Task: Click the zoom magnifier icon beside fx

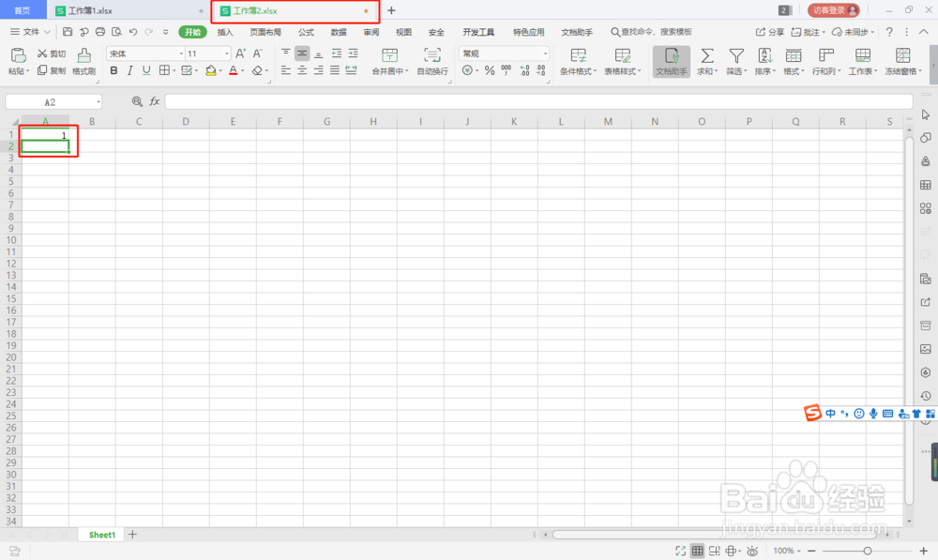Action: tap(137, 101)
